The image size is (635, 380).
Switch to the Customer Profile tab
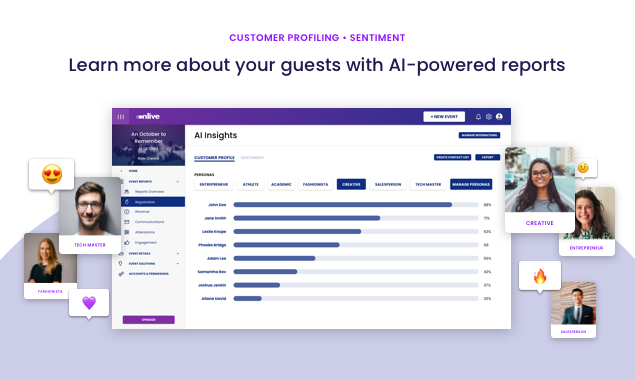click(x=214, y=158)
